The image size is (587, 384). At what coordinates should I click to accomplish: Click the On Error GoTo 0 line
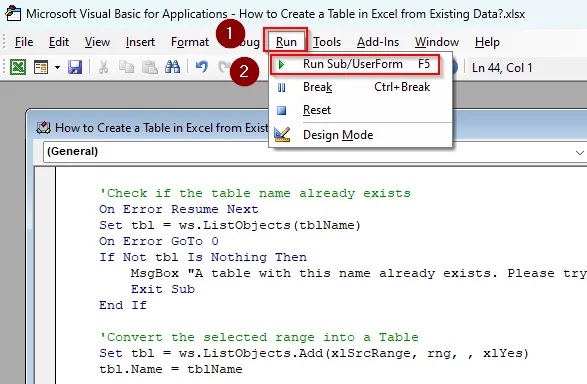pyautogui.click(x=159, y=241)
